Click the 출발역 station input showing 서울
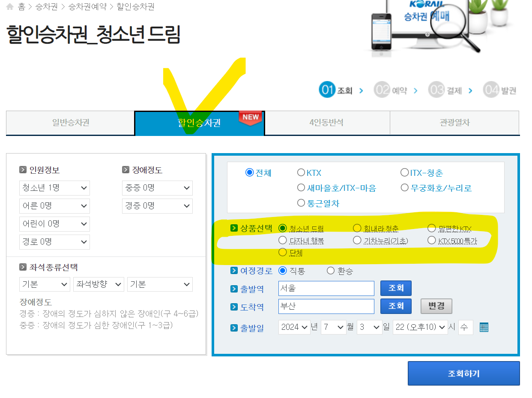 (x=326, y=288)
